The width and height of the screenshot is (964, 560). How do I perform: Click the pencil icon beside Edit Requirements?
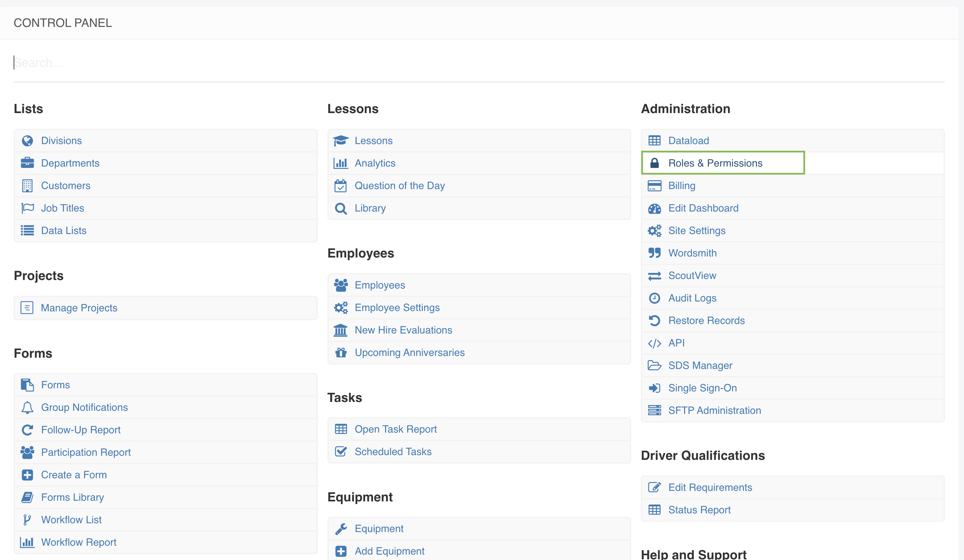654,487
